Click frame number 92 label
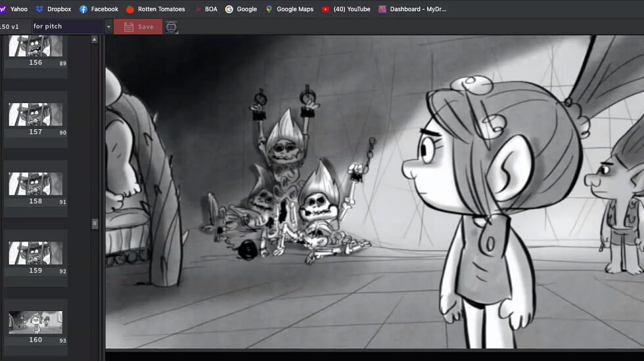Screen dimensions: 644x361 tap(63, 272)
